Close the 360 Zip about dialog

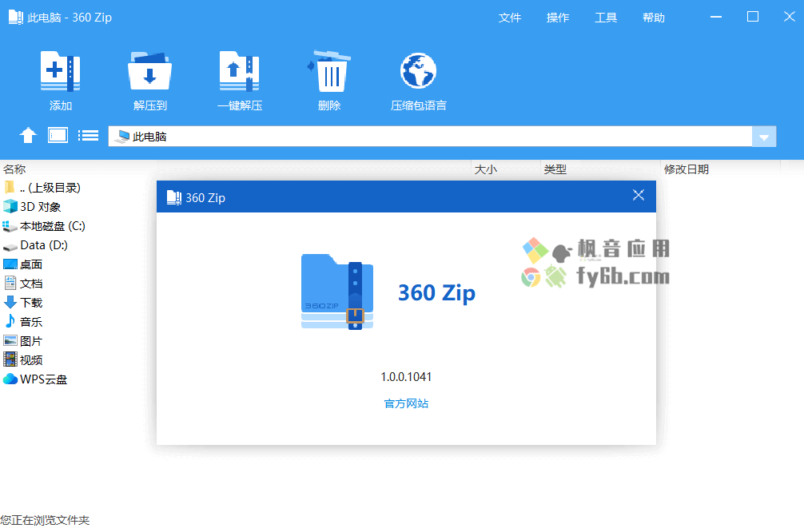click(639, 195)
